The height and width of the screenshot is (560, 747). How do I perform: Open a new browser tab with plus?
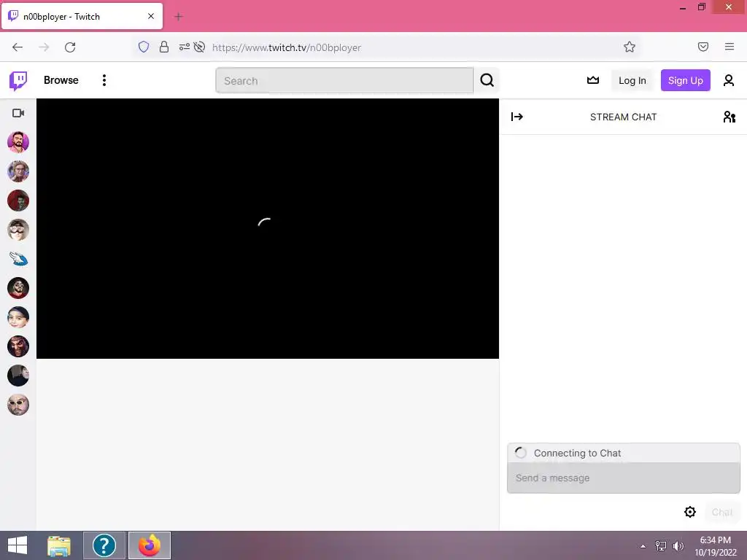point(179,17)
